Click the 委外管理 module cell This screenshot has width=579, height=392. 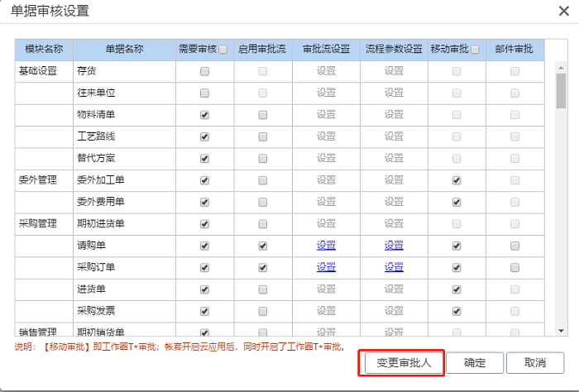tap(44, 180)
